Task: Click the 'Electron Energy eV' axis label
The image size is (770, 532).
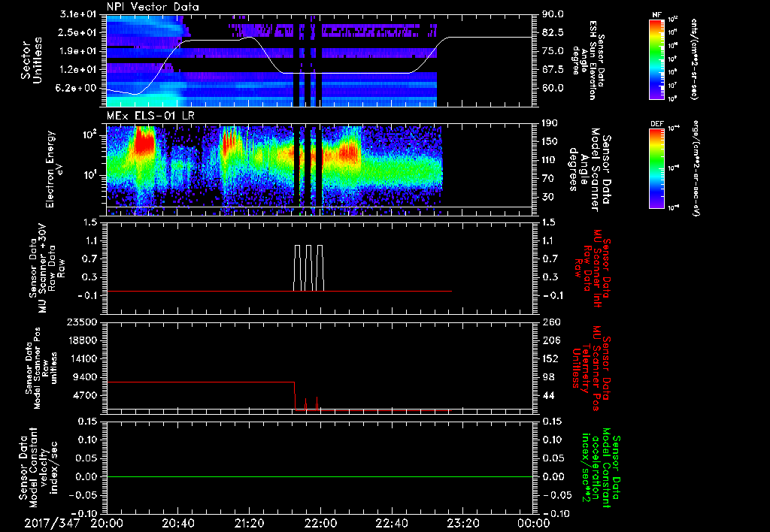Action: click(x=55, y=169)
